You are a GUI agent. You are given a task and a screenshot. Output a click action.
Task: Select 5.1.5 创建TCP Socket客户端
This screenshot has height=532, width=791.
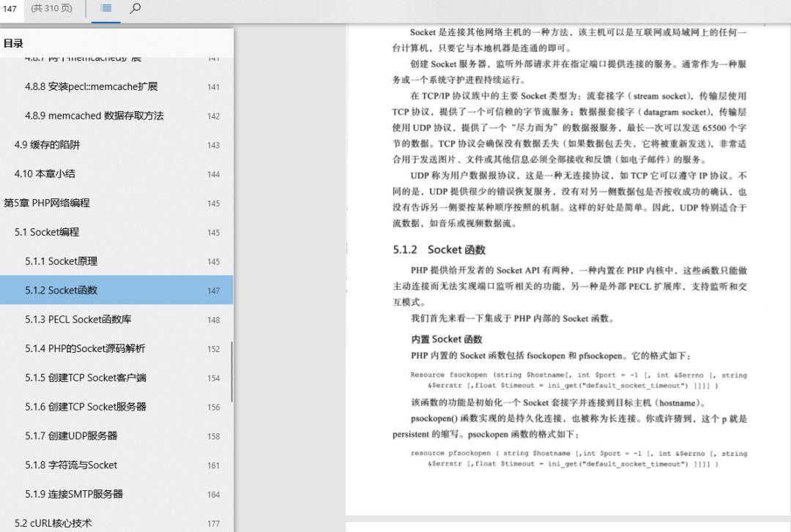tap(88, 378)
